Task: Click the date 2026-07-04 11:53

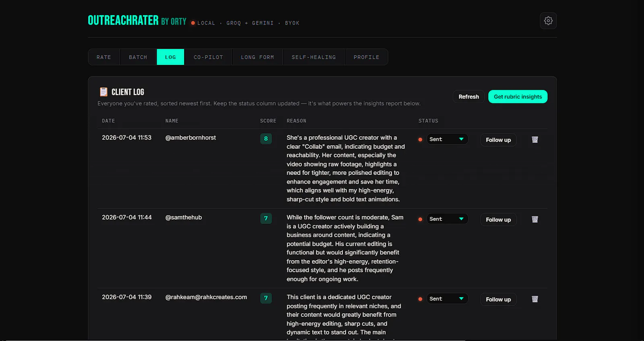Action: tap(127, 138)
